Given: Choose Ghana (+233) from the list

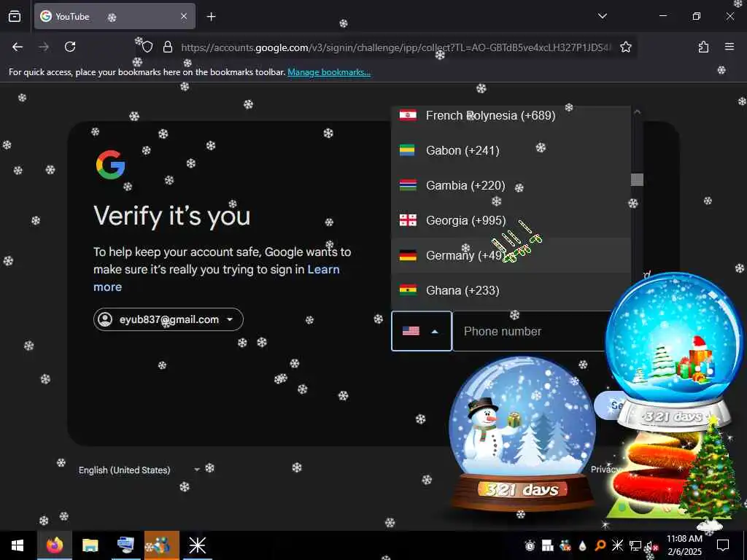Looking at the screenshot, I should point(511,290).
